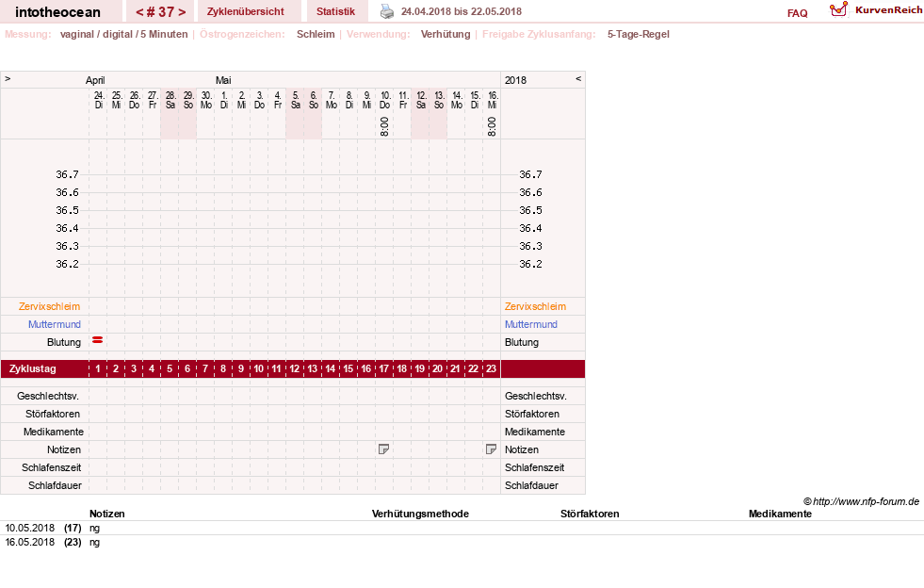Click the left Notizen row label

pos(64,449)
